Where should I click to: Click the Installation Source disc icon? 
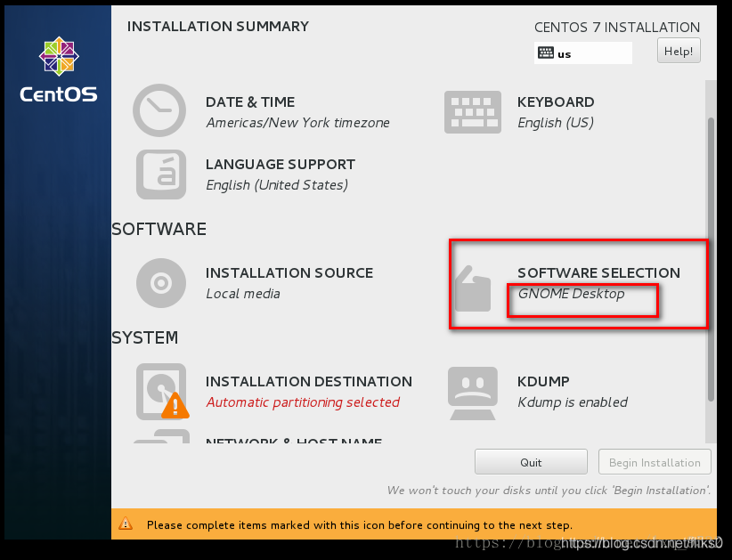[161, 283]
